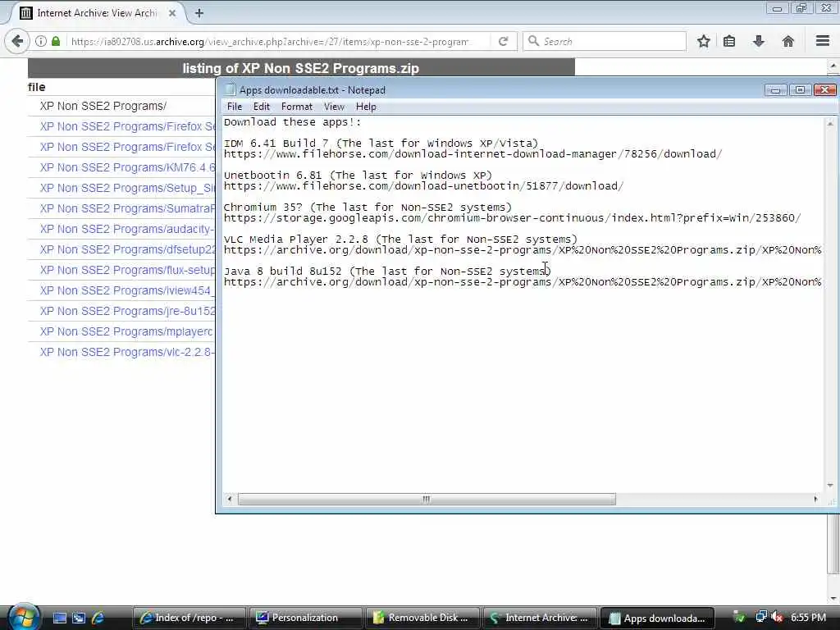Open XP Non SSE2 Programs/Sumatra link
Viewport: 840px width, 630px height.
click(x=127, y=208)
